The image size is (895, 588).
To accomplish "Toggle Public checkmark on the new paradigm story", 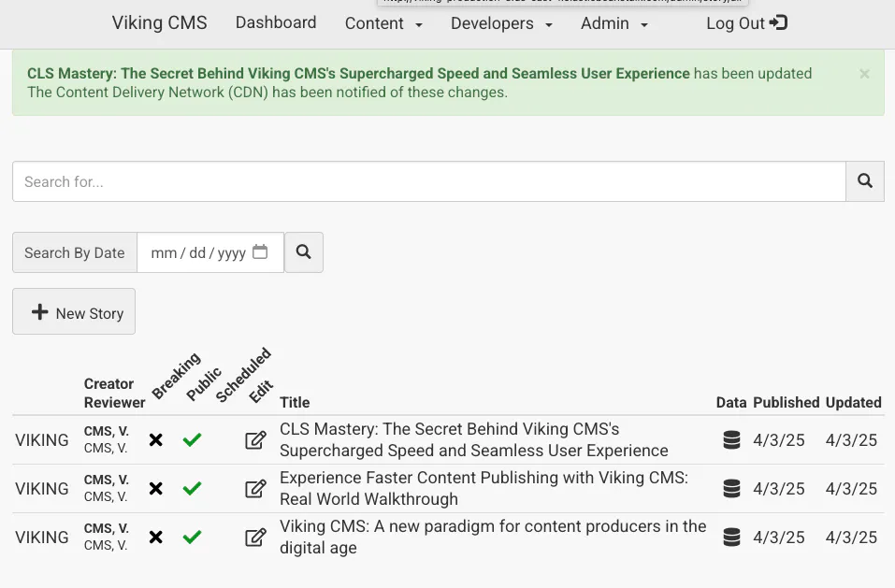I will (193, 538).
